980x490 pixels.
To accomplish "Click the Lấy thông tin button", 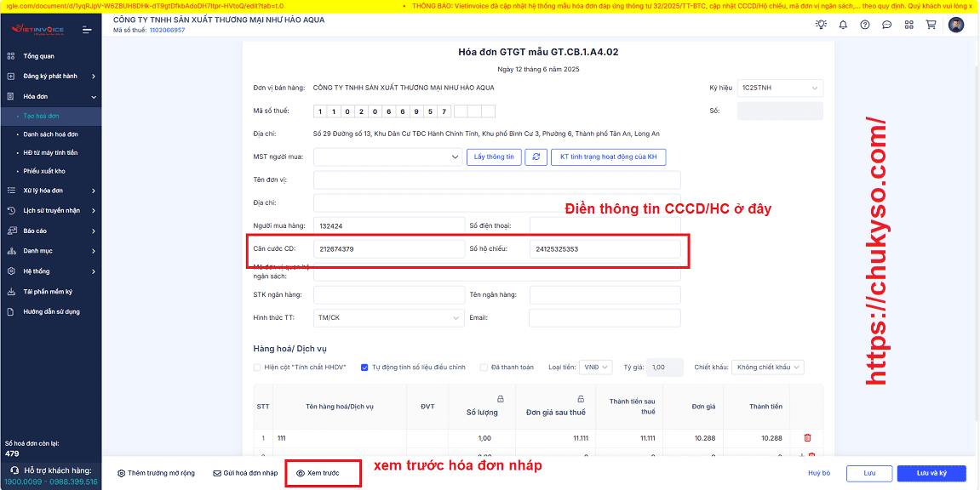I will [494, 157].
